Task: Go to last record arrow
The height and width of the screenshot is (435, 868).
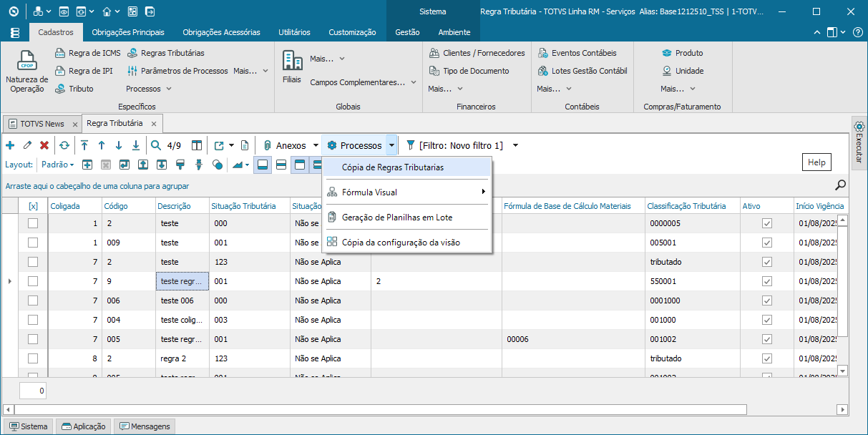Action: (x=136, y=145)
